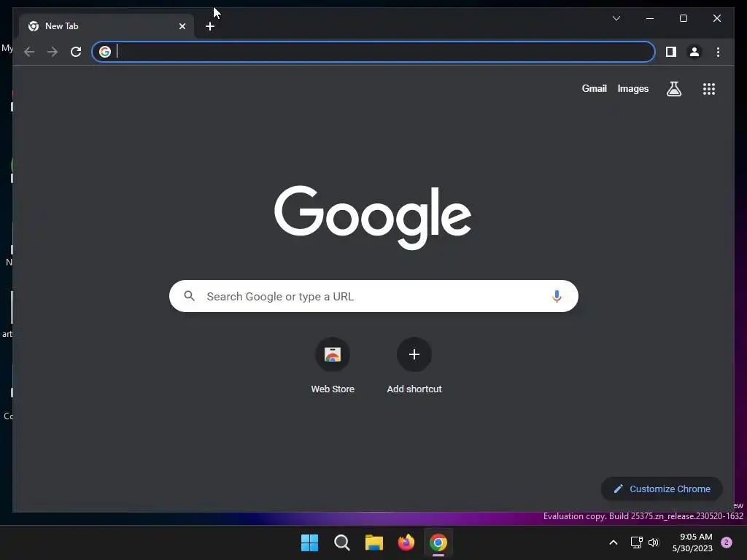Open the volume tray icon
This screenshot has width=747, height=560.
coord(654,542)
